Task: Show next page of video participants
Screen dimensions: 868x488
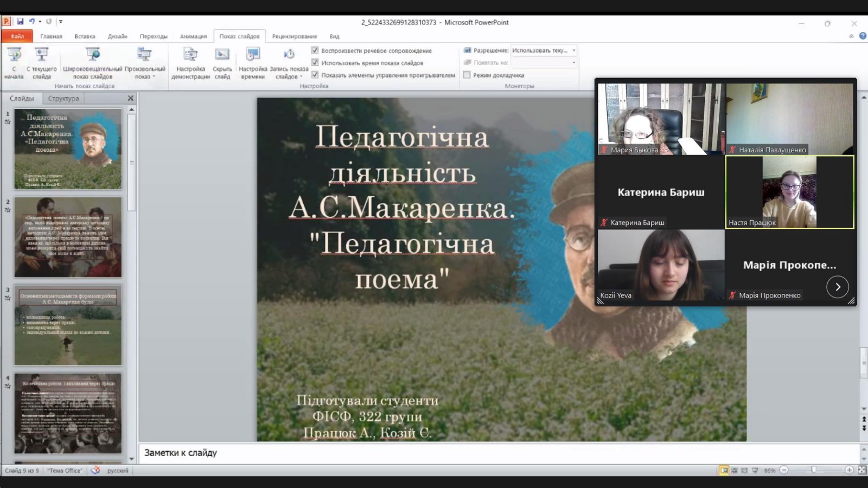Action: 837,287
